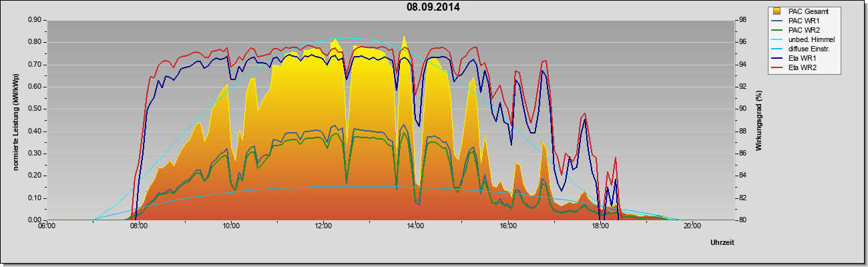Select the Eta WR2 legend entry
The width and height of the screenshot is (868, 267).
pos(805,67)
